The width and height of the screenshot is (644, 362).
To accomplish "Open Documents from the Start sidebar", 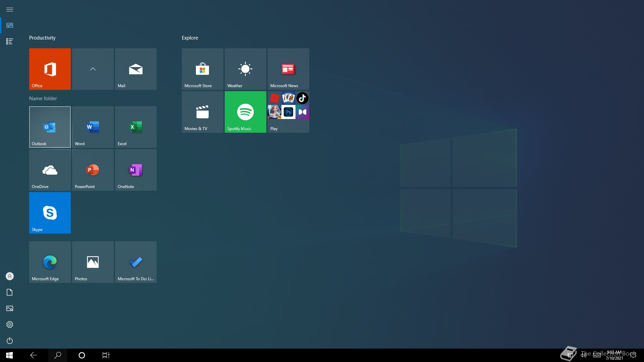I will (10, 292).
